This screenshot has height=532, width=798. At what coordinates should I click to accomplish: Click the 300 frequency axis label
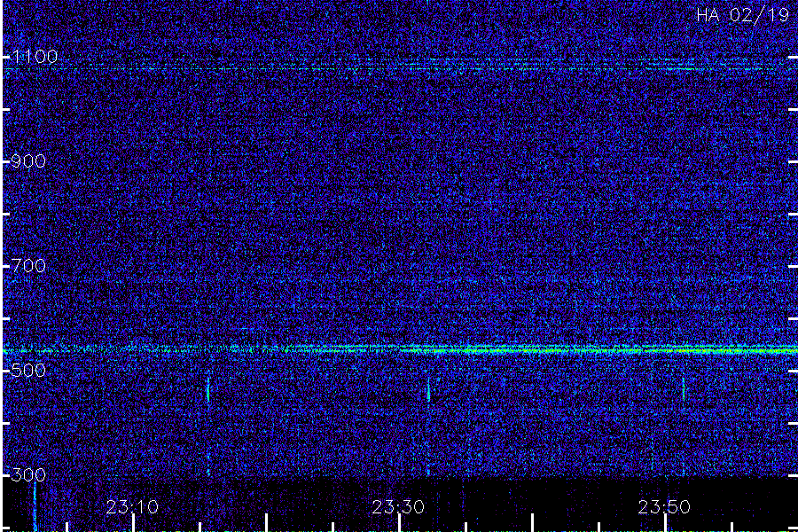[x=28, y=475]
